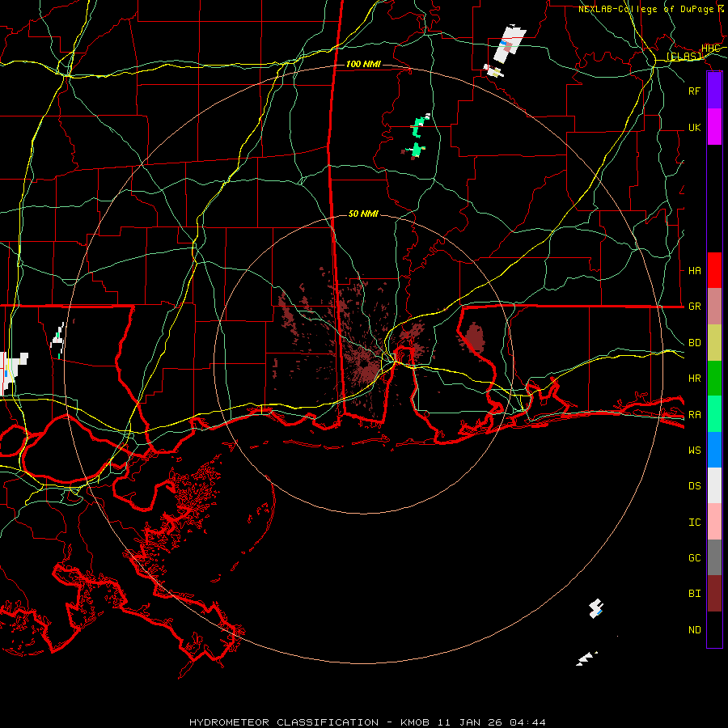
Task: Pick the blue WS legend swatch
Action: click(714, 450)
